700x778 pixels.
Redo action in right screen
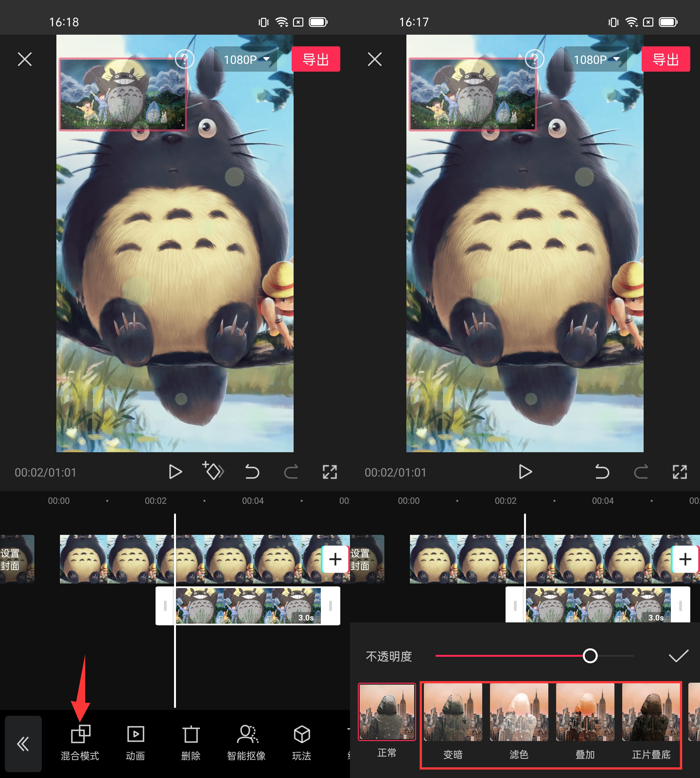click(641, 472)
